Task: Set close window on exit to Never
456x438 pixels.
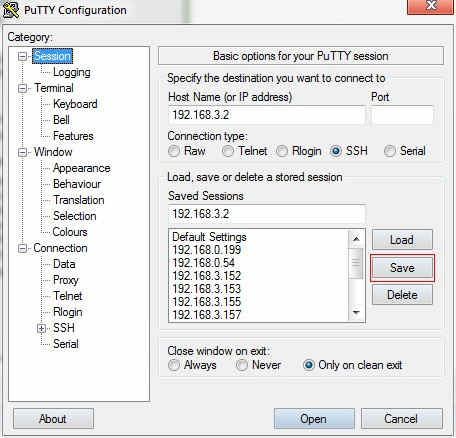Action: tap(242, 365)
